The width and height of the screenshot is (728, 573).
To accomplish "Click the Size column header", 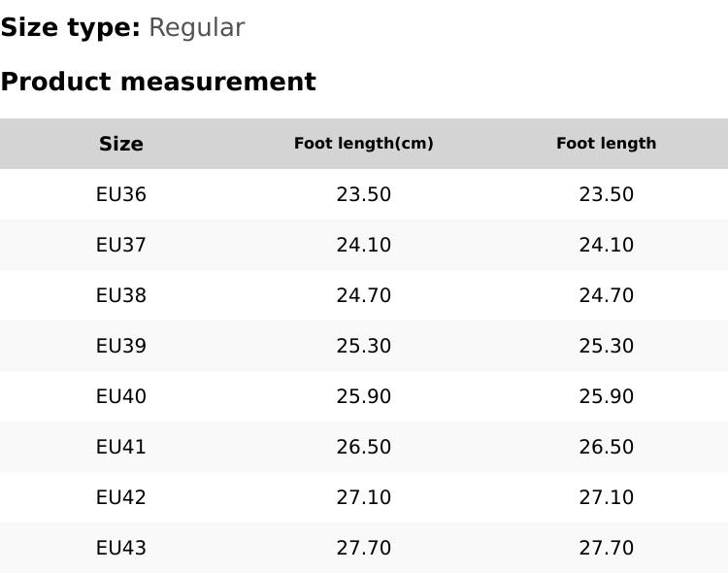I will point(121,144).
